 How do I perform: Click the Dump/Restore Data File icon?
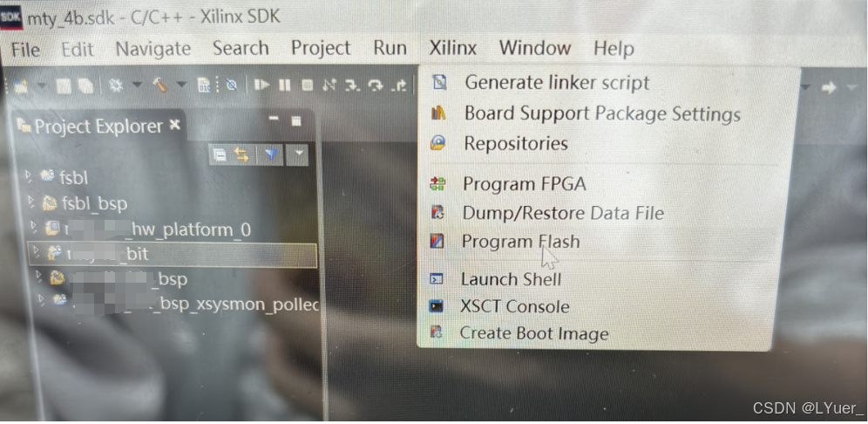(437, 213)
